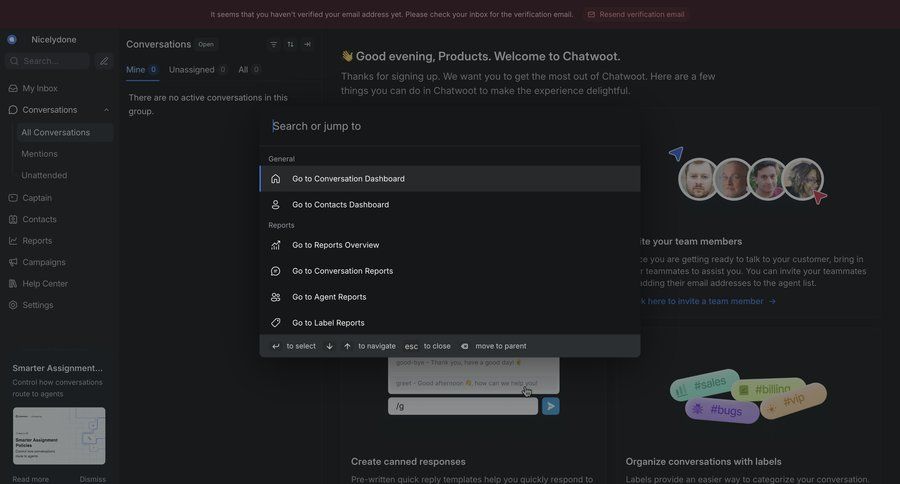Open Unattended in sidebar

pos(44,175)
